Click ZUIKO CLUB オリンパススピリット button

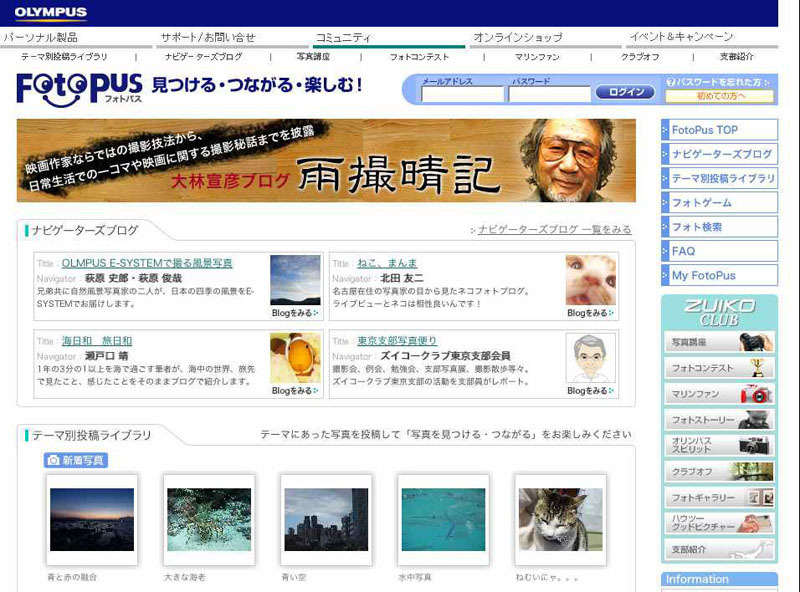(719, 446)
